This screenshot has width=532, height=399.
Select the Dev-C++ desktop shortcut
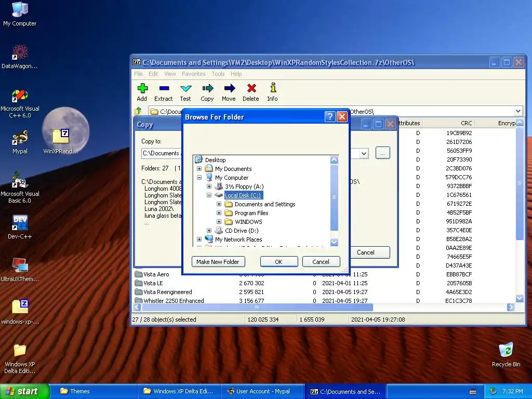(20, 227)
